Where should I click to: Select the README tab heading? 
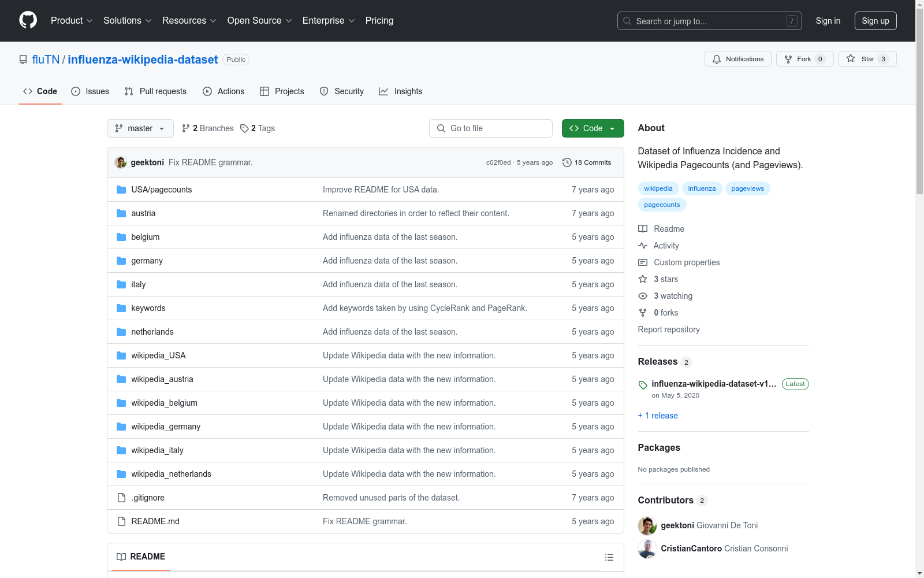(x=141, y=557)
